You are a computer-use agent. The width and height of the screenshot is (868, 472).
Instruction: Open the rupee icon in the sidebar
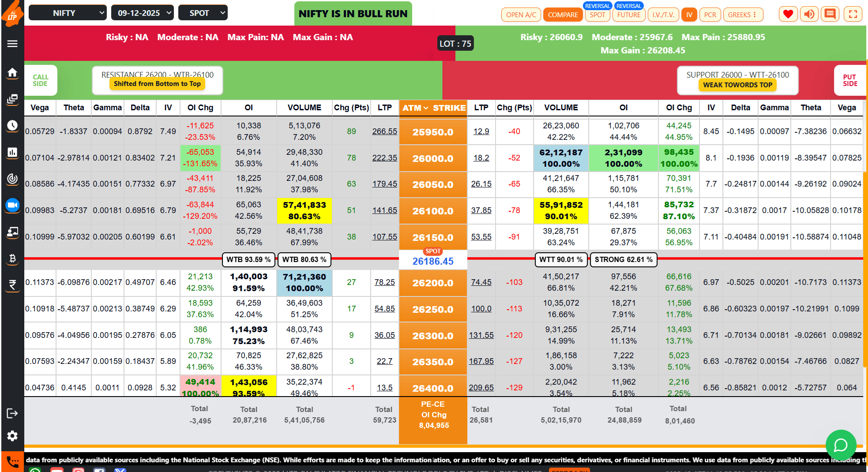click(12, 285)
